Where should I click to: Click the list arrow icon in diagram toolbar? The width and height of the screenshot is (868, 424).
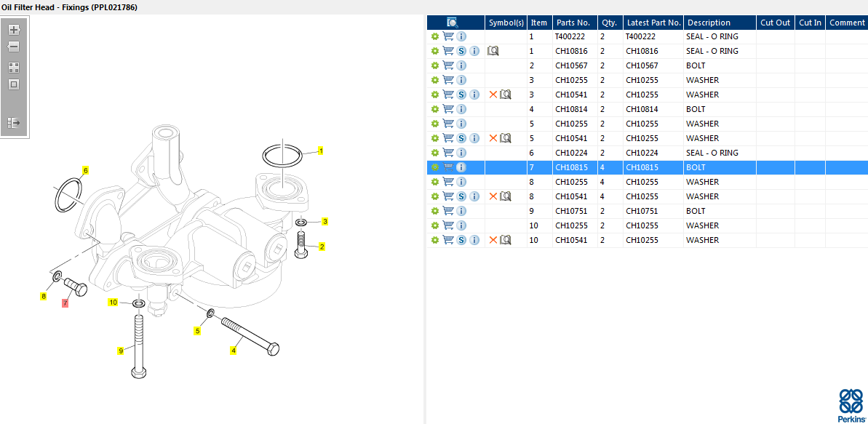coord(14,123)
